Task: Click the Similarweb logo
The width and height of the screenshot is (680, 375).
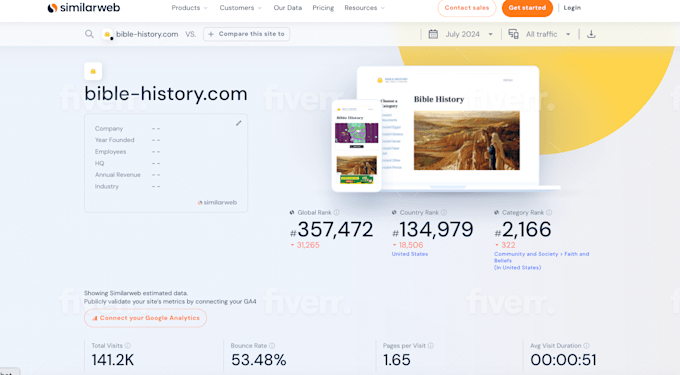Action: [x=84, y=8]
